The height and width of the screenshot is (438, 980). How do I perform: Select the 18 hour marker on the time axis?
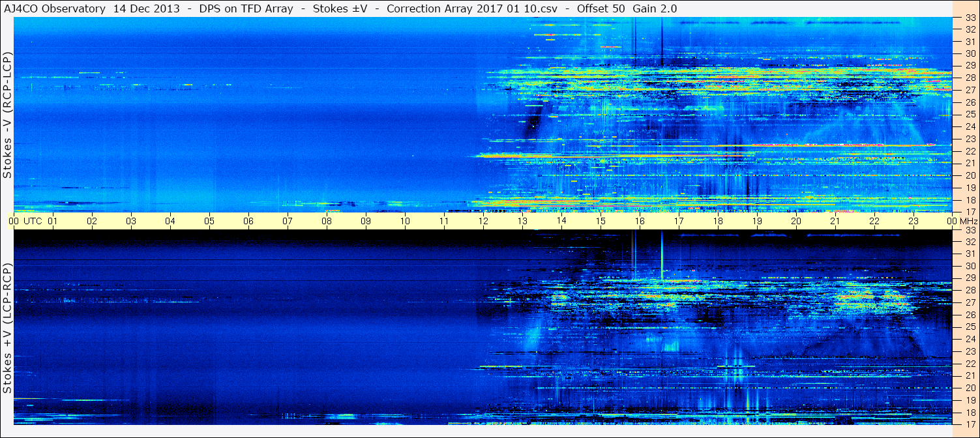pyautogui.click(x=718, y=221)
